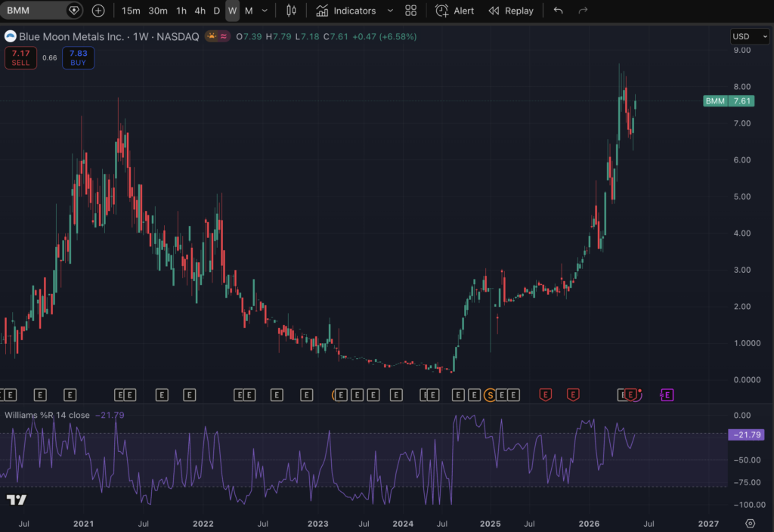Image resolution: width=774 pixels, height=532 pixels.
Task: Expand the timeframe dropdown chevron
Action: (265, 11)
